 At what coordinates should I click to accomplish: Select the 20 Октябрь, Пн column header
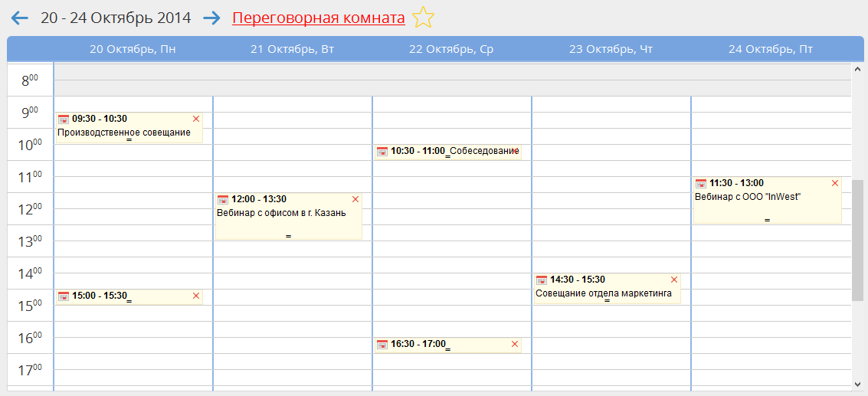point(133,49)
